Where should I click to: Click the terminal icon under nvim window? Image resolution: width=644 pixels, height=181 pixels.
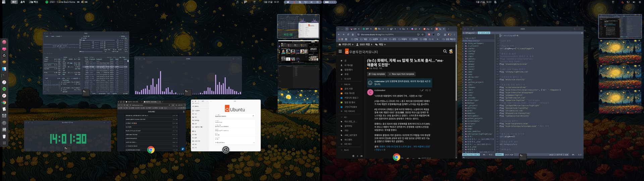[522, 156]
